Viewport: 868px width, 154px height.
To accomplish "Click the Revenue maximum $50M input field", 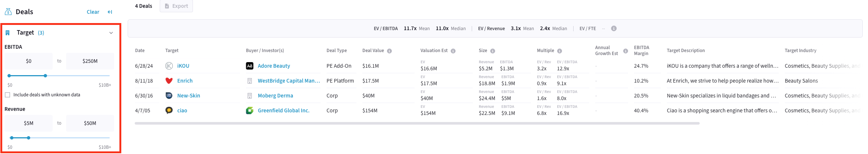I will point(90,123).
